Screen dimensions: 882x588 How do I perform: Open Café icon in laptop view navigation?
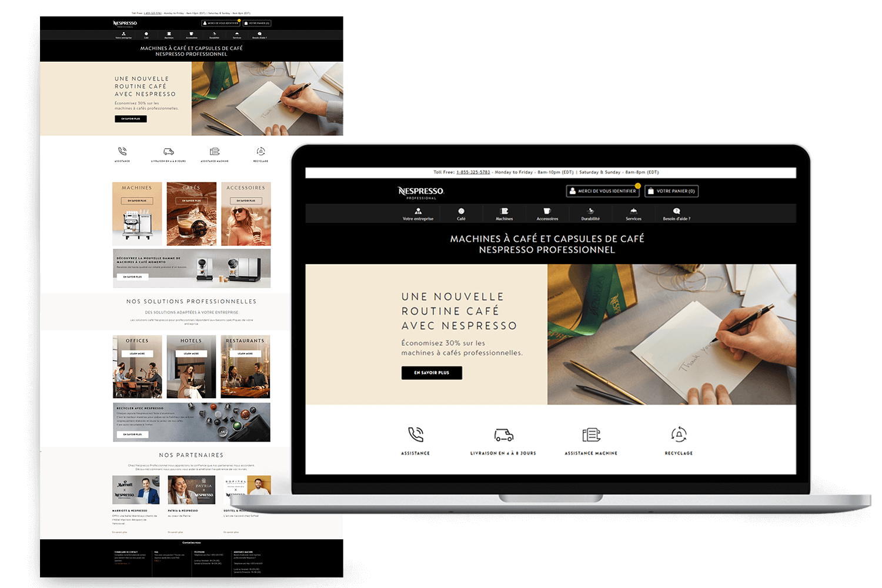click(461, 211)
